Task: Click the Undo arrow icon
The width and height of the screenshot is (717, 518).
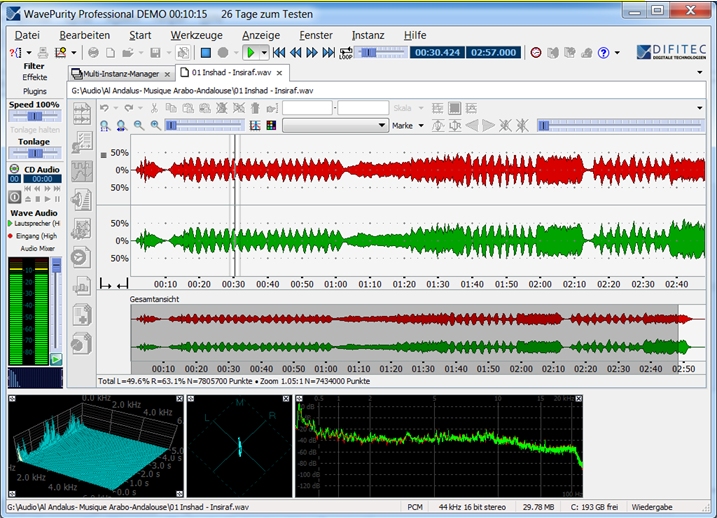Action: tap(103, 108)
